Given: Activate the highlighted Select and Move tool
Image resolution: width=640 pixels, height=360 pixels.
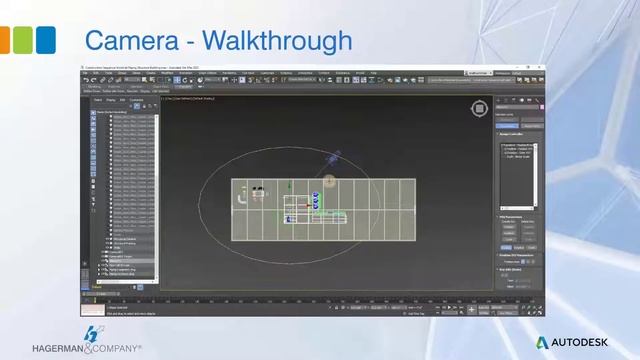Looking at the screenshot, I should coord(177,80).
